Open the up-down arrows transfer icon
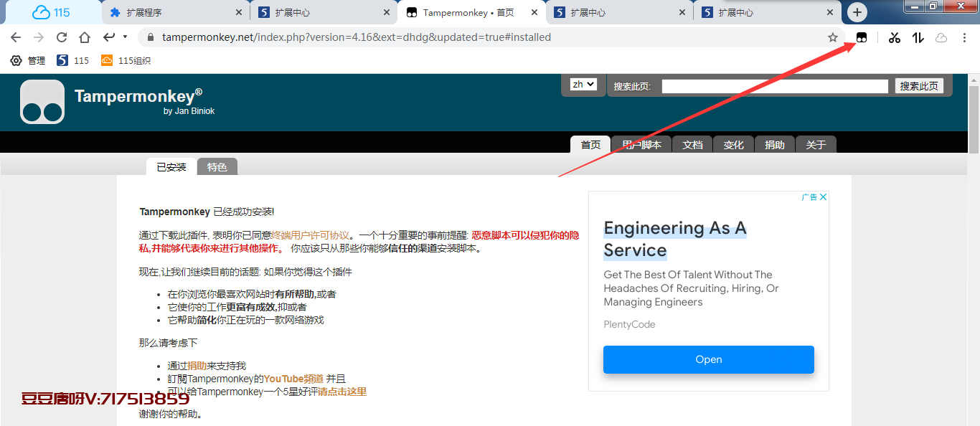The image size is (980, 426). pyautogui.click(x=918, y=37)
